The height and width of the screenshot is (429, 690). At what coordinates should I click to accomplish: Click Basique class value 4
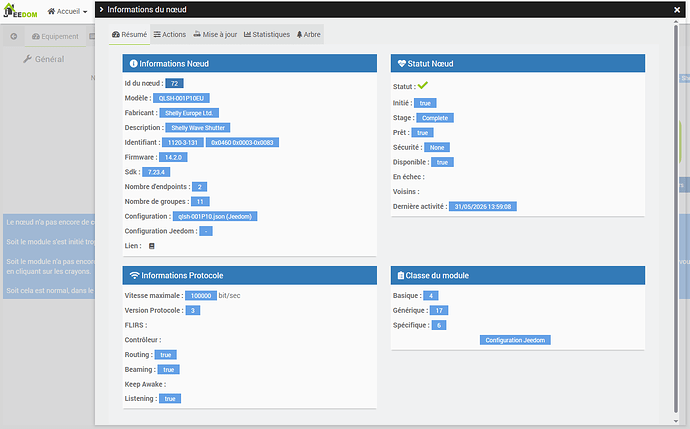(431, 296)
